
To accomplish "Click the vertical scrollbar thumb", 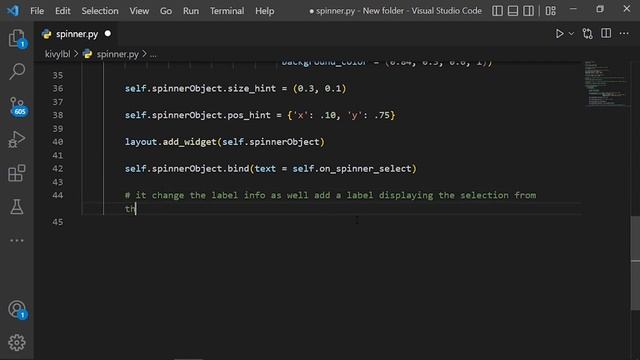I will coord(635,263).
